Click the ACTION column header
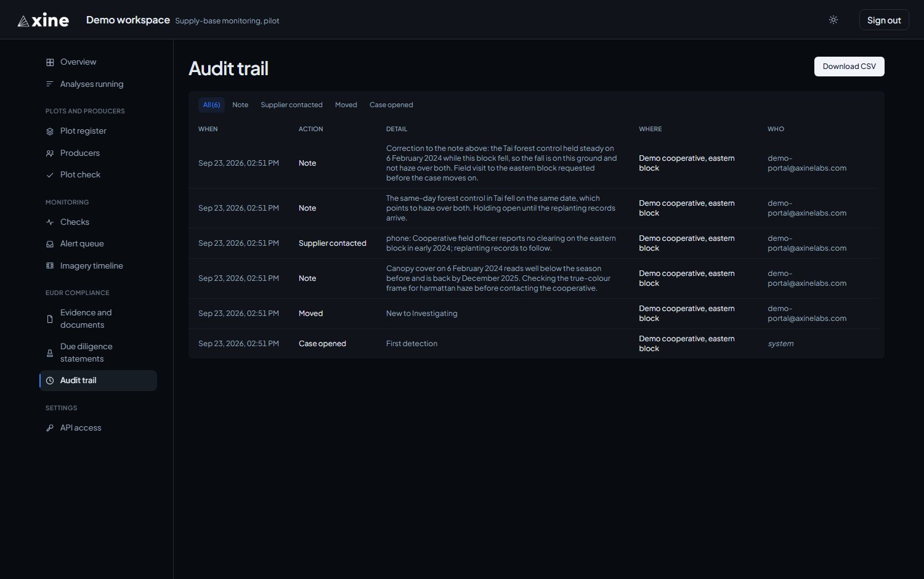Screen dimensions: 924x579 point(310,129)
